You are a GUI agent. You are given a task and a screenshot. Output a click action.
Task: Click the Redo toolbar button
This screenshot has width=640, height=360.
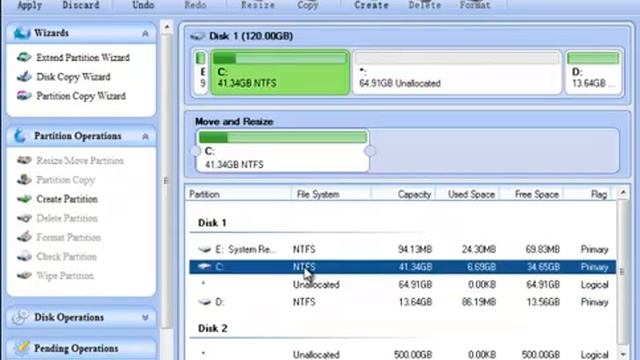coord(195,5)
